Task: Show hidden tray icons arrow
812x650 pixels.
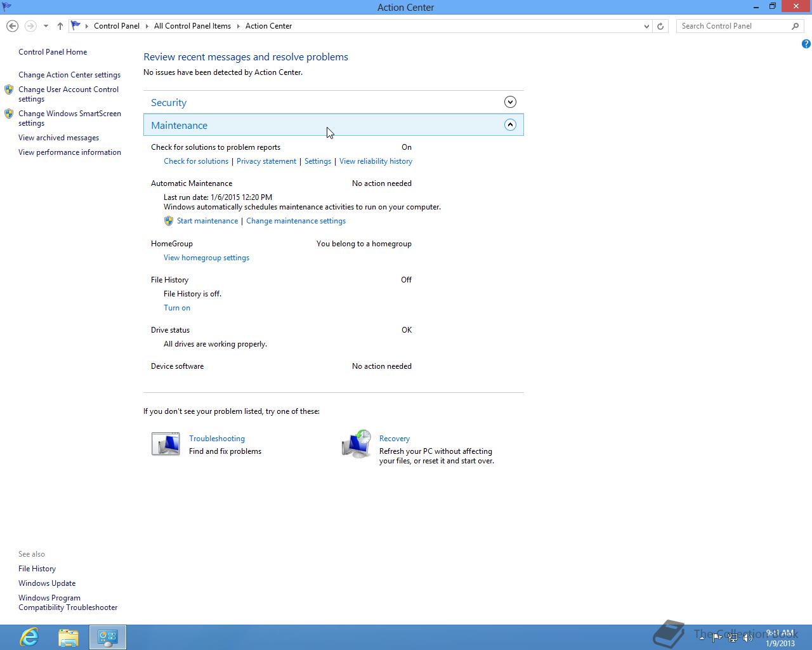Action: [702, 638]
